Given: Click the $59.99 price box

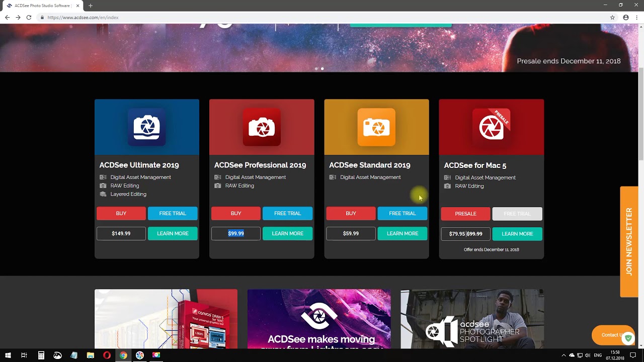Looking at the screenshot, I should tap(351, 233).
